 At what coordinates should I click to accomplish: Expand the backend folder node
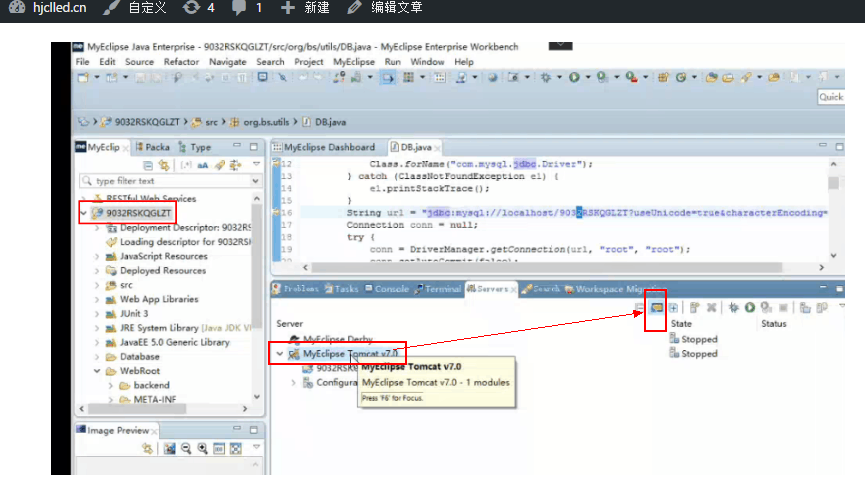pos(111,385)
